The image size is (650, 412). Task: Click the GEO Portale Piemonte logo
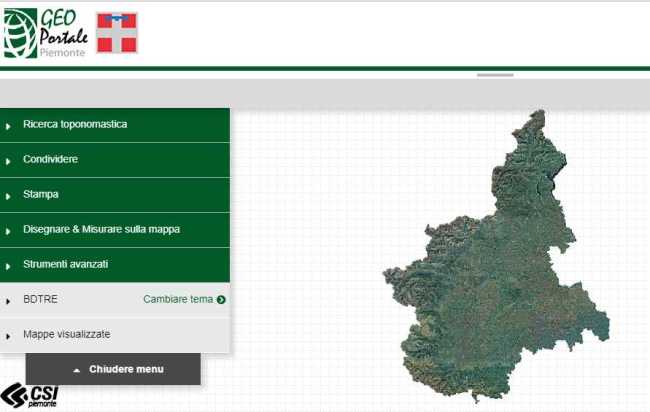[x=46, y=32]
